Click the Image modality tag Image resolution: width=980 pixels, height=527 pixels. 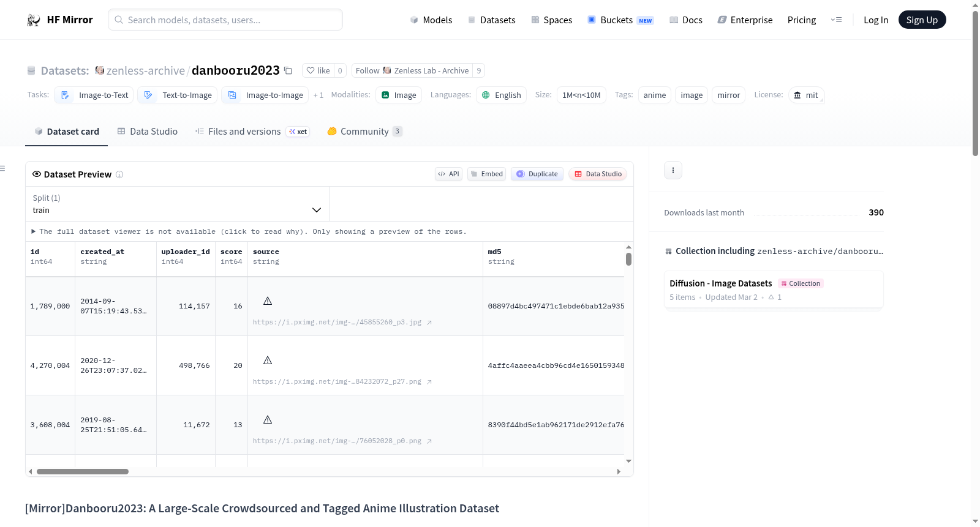point(399,95)
